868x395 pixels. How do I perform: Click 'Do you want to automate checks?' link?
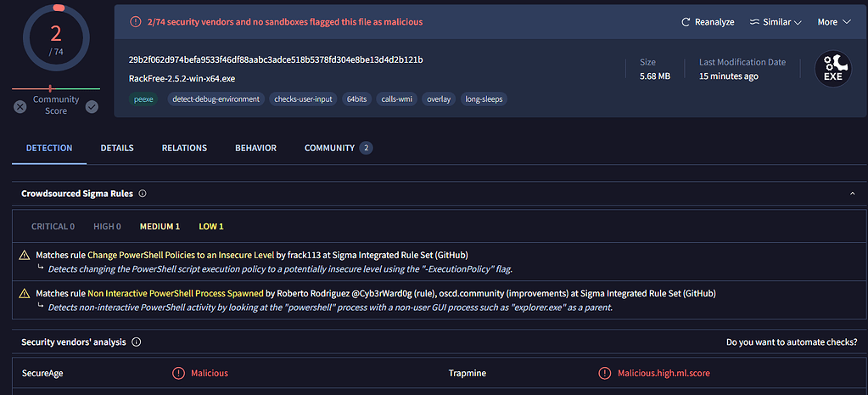[x=791, y=342]
